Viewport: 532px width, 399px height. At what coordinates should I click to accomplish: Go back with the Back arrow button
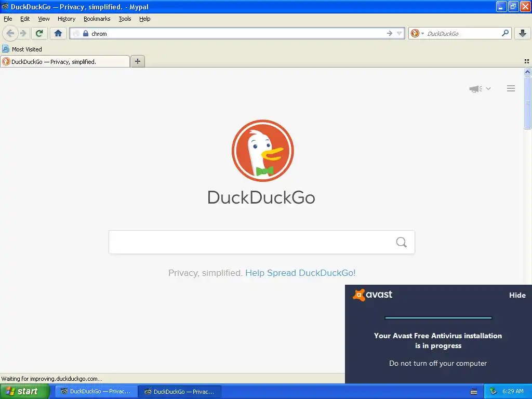10,33
